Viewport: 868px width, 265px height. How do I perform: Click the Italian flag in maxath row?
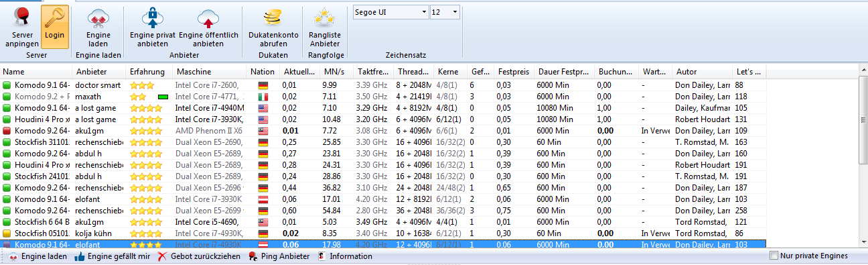(x=263, y=97)
